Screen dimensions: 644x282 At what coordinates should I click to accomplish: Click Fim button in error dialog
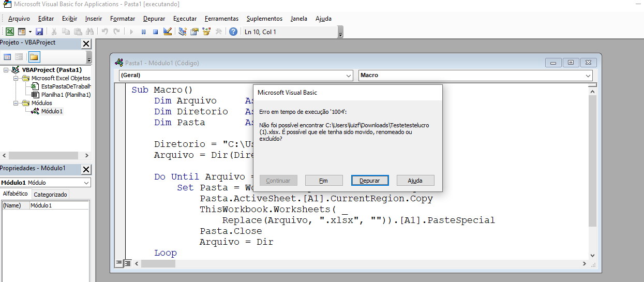[x=324, y=181]
